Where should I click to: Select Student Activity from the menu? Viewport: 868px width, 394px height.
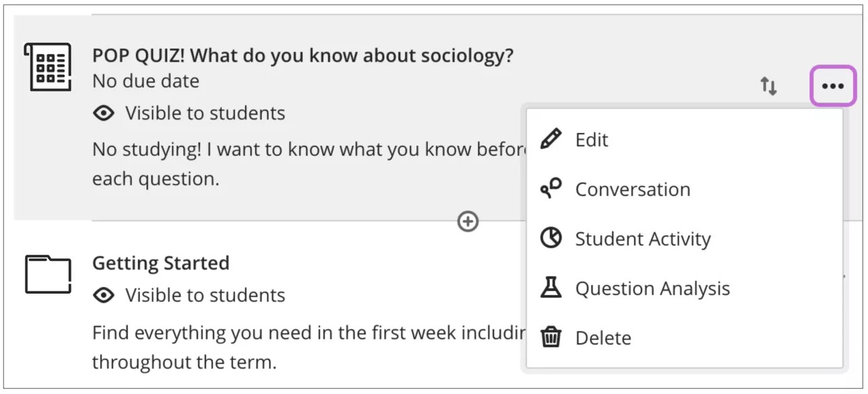coord(643,238)
